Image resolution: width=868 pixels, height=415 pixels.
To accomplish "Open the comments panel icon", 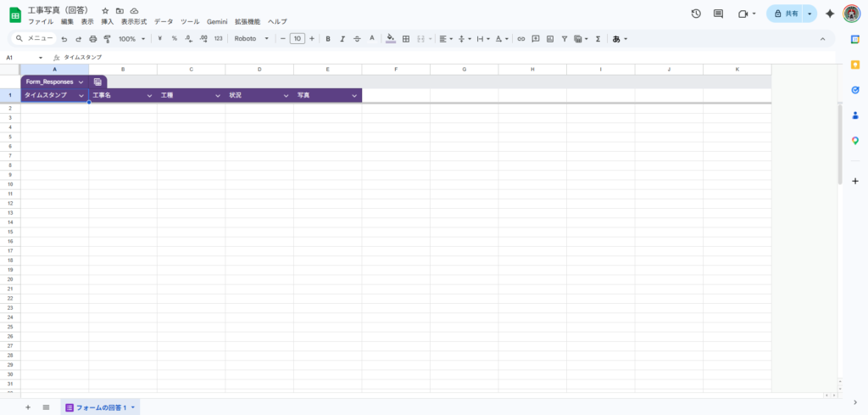I will pyautogui.click(x=718, y=14).
